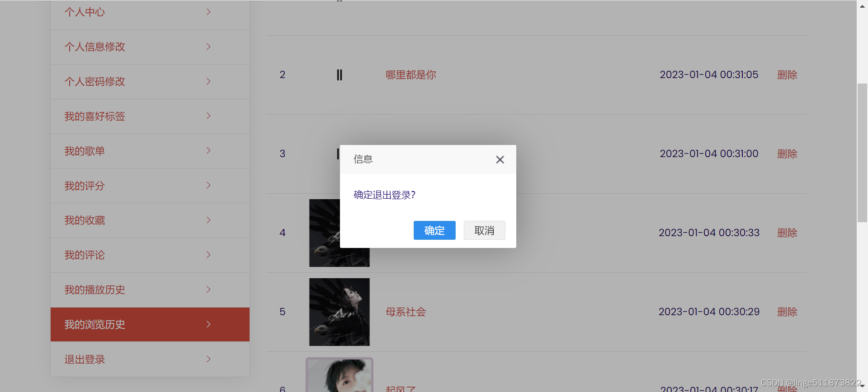The image size is (868, 392).
Task: Delete history row dated 2023-01-04 00:31:00
Action: (787, 154)
